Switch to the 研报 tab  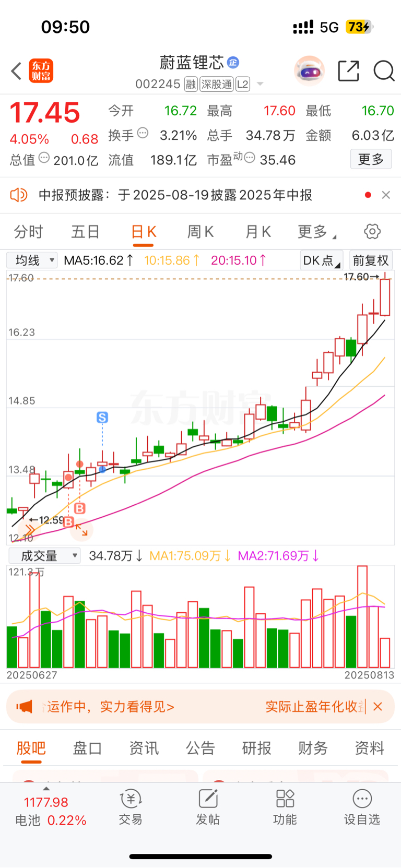click(257, 748)
